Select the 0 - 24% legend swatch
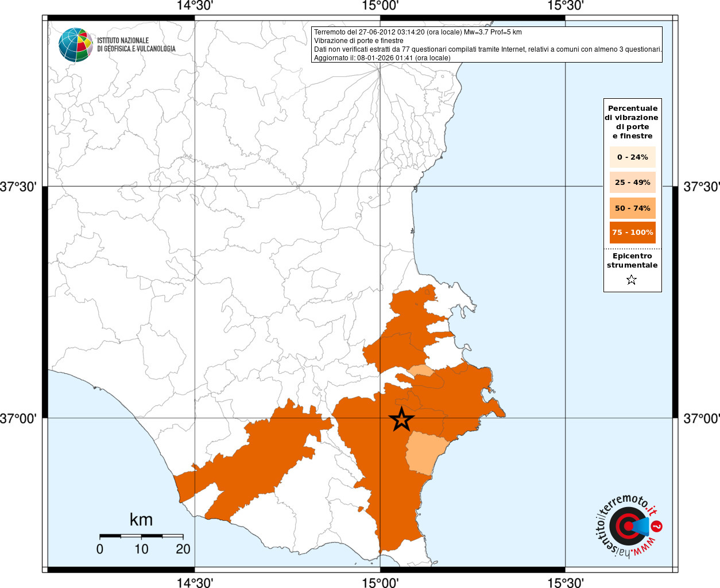This screenshot has width=720, height=588. pyautogui.click(x=633, y=157)
